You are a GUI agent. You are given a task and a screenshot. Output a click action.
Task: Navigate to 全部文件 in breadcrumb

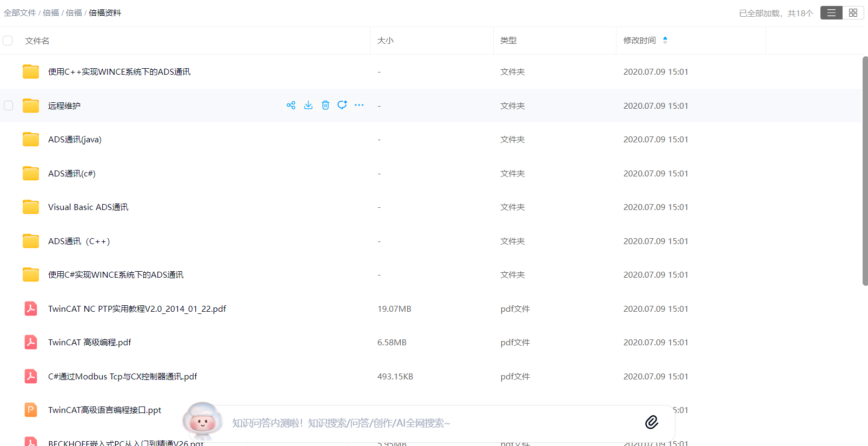(x=19, y=13)
